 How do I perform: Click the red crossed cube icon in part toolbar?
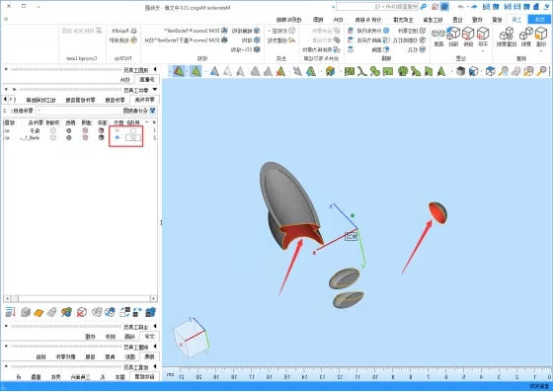pos(81,312)
